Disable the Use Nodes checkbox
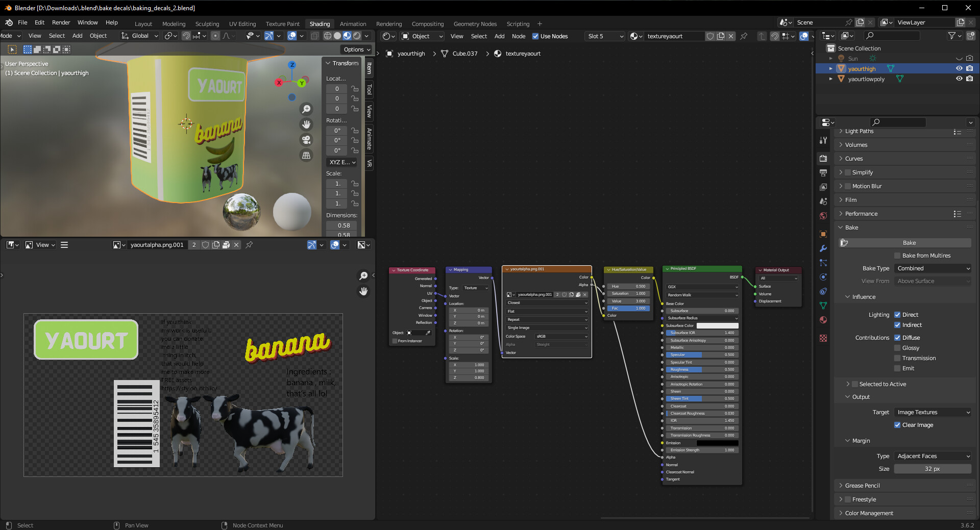Viewport: 980px width, 530px height. point(535,36)
